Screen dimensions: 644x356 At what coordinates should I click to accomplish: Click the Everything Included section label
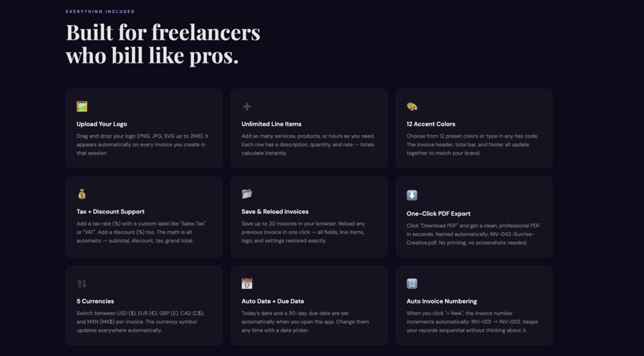point(100,12)
